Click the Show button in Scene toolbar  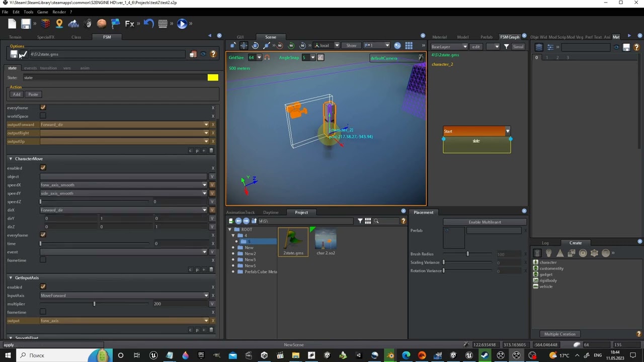(351, 45)
